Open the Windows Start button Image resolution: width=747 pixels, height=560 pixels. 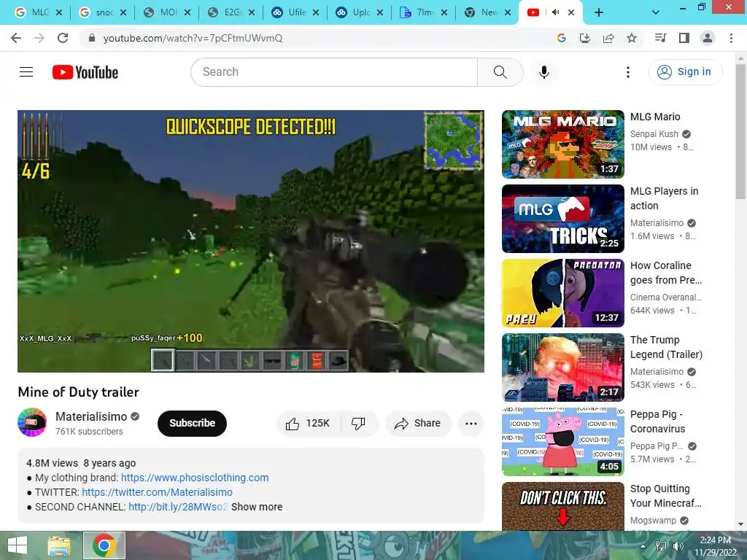(18, 545)
